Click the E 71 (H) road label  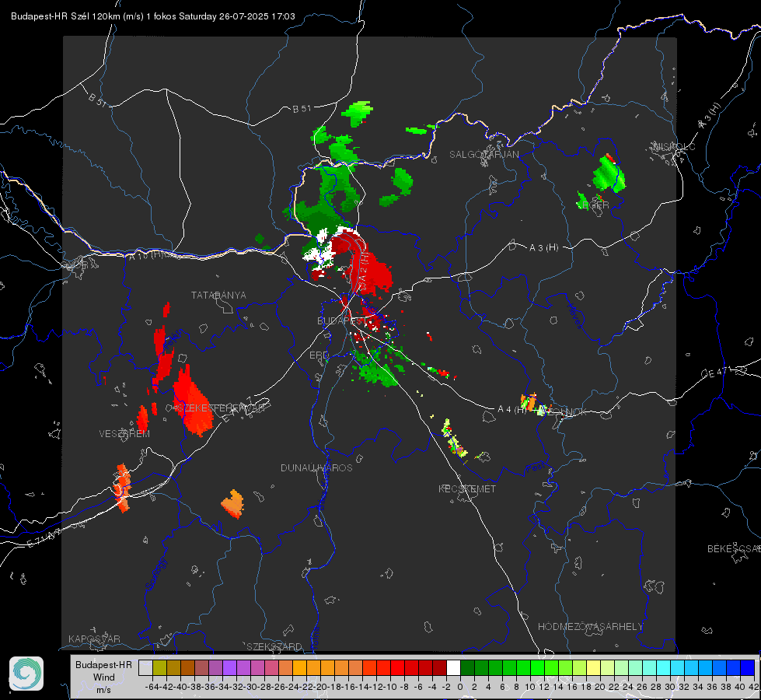[44, 538]
